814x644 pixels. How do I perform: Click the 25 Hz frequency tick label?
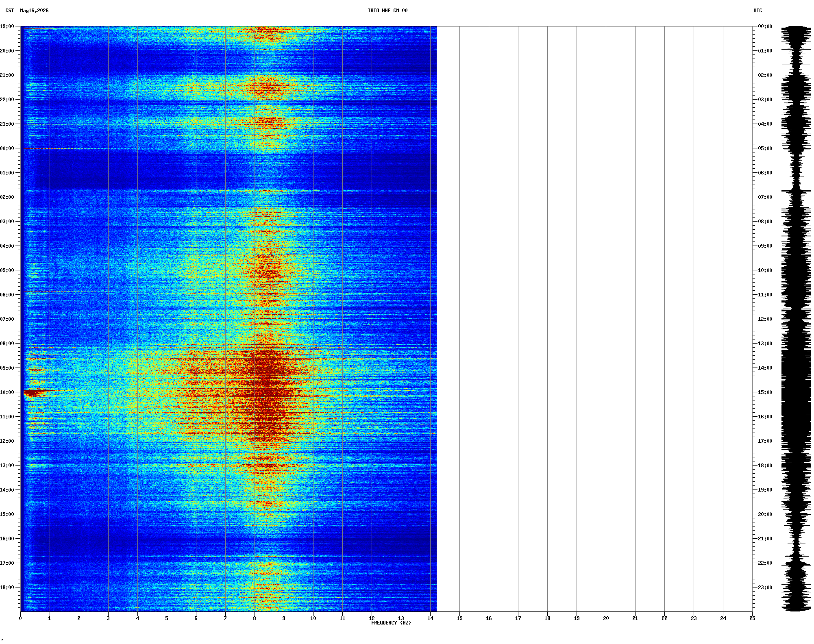click(752, 618)
